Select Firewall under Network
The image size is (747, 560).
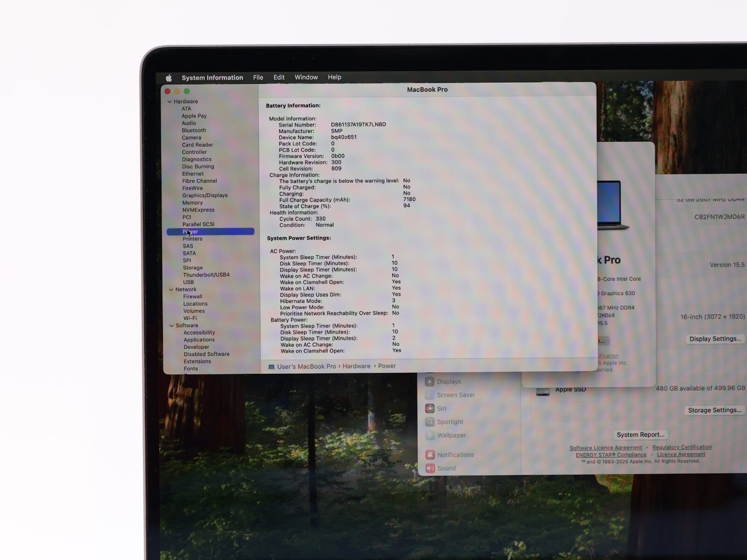[193, 296]
